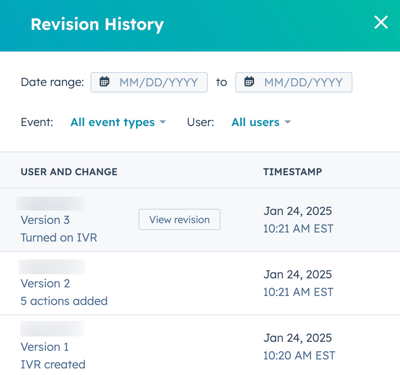
Task: Click the 10:21 AM EST time of Version 3
Action: click(298, 229)
